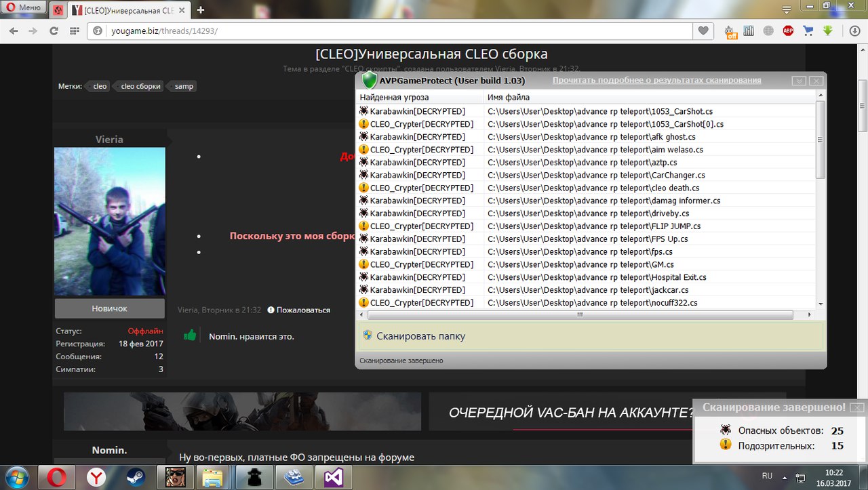868x490 pixels.
Task: Open the browser downloads panel
Action: click(x=854, y=31)
